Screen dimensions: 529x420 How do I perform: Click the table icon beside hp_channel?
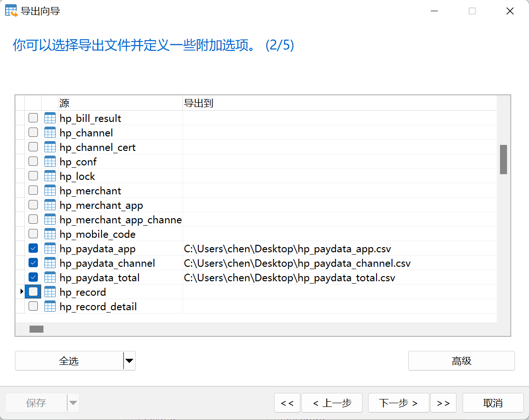click(x=50, y=132)
